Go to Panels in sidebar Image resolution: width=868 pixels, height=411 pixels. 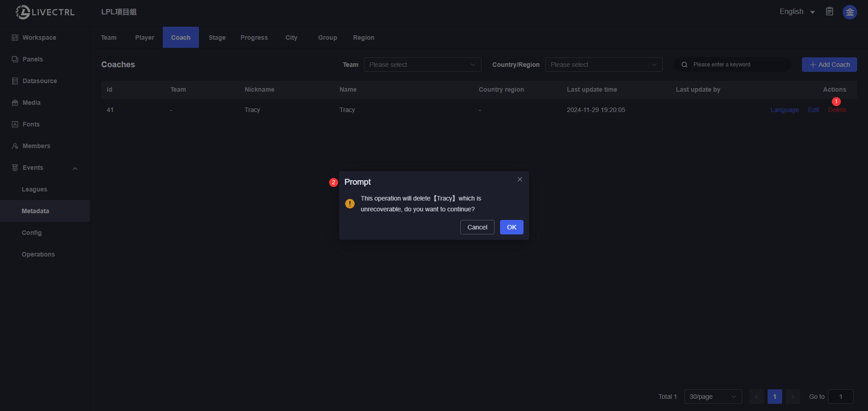(x=33, y=59)
